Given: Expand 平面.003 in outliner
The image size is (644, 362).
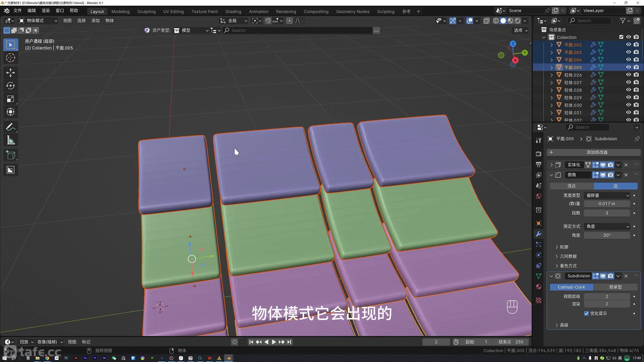Looking at the screenshot, I should pos(551,52).
